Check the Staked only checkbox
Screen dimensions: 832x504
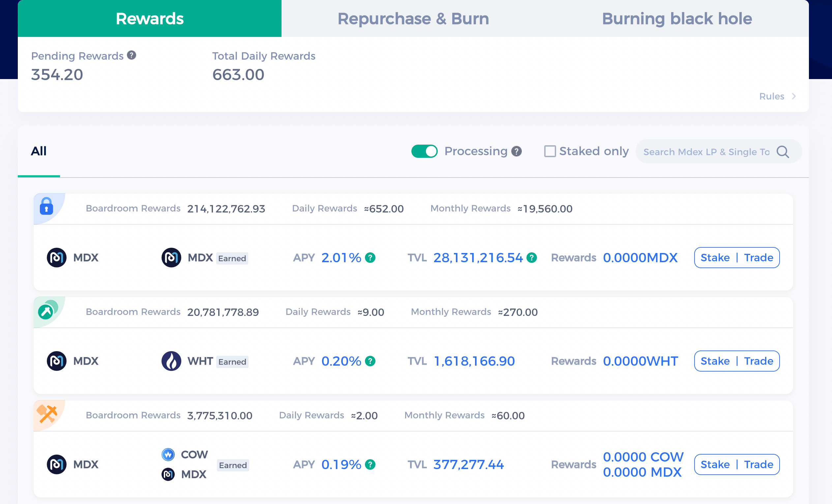point(550,151)
